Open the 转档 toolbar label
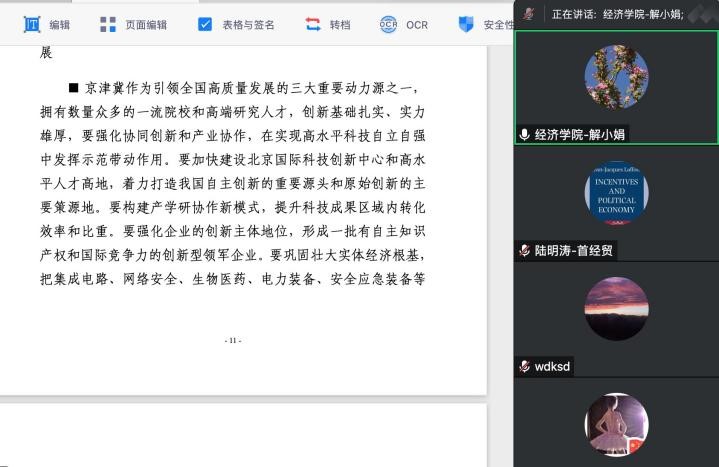 (340, 25)
